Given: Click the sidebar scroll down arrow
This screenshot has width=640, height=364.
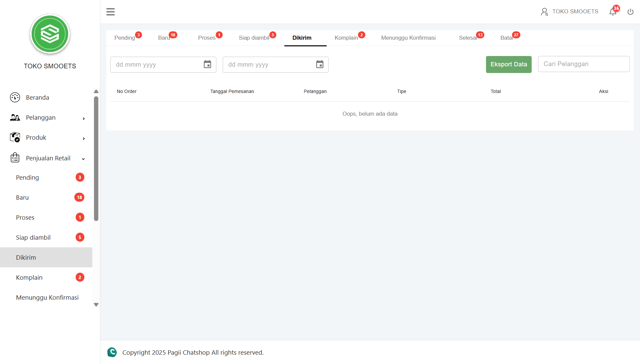Looking at the screenshot, I should tap(96, 305).
